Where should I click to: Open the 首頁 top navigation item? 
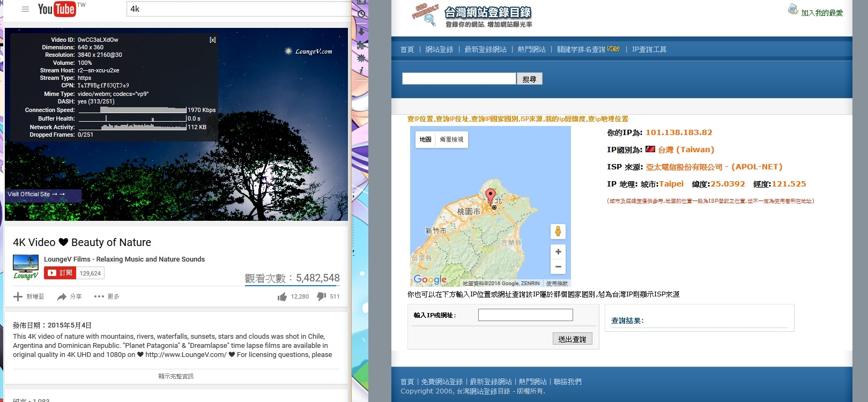click(x=407, y=49)
